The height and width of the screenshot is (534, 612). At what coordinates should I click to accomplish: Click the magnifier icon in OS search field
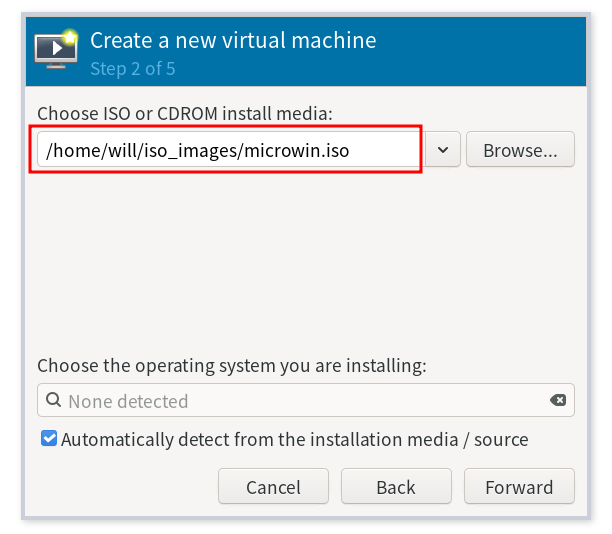(52, 401)
